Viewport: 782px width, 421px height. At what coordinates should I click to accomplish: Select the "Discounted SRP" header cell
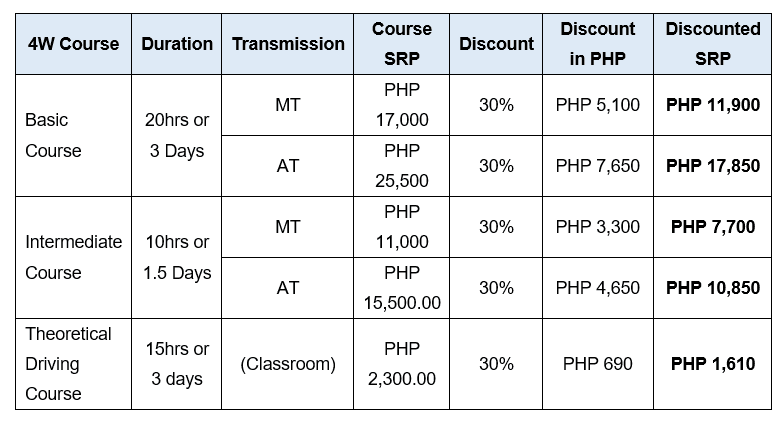point(712,44)
